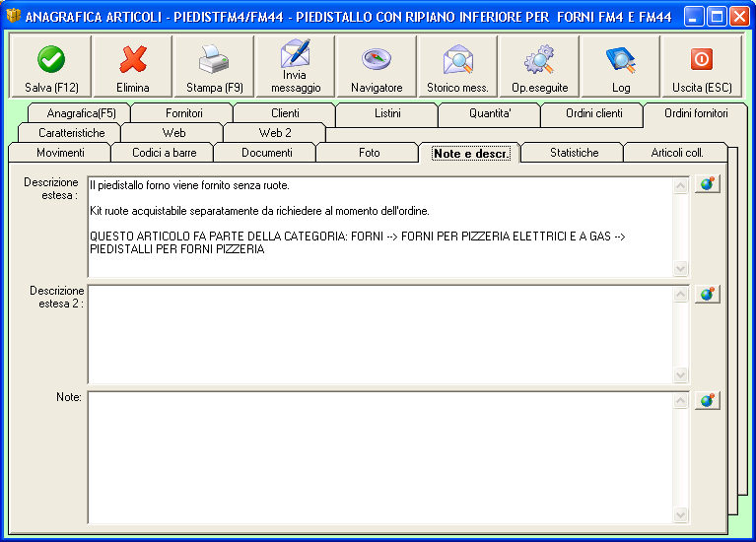Click globe icon beside Descrizione estesa
756x542 pixels.
click(708, 184)
